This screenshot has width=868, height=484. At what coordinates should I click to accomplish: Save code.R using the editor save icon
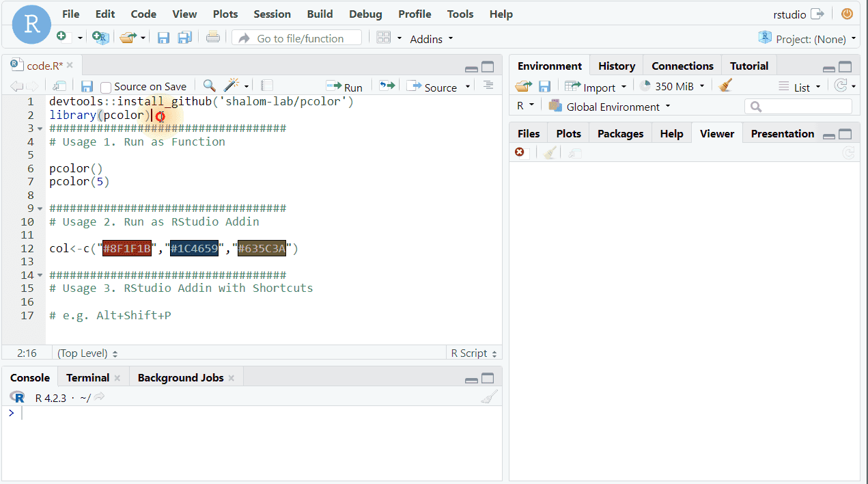(87, 86)
